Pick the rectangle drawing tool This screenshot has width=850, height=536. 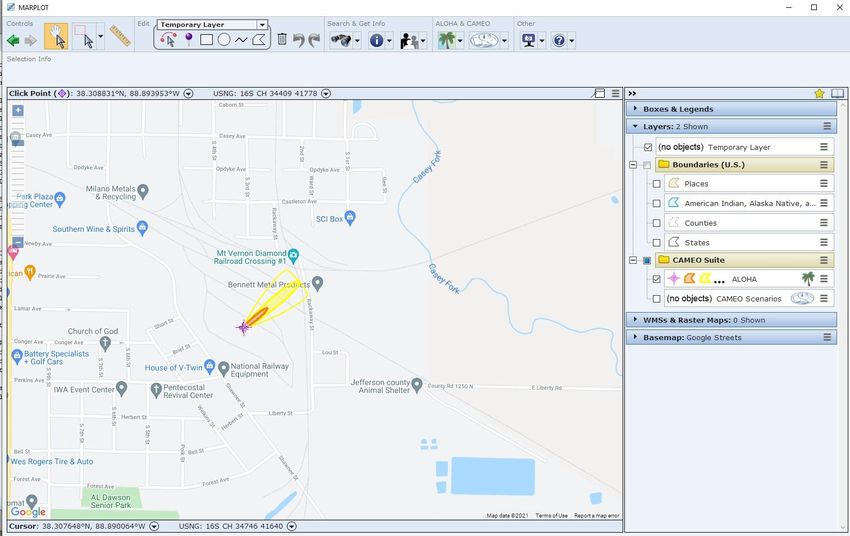[206, 40]
